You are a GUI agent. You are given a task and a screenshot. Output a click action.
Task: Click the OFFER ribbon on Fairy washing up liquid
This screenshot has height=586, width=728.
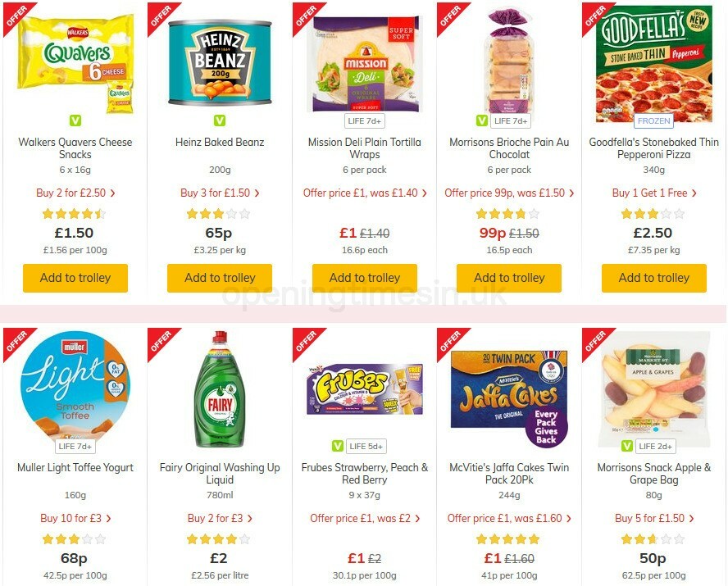(x=160, y=342)
